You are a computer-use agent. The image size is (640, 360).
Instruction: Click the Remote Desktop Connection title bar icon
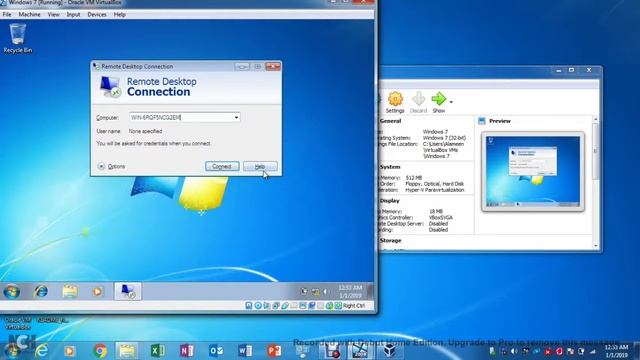click(x=96, y=66)
